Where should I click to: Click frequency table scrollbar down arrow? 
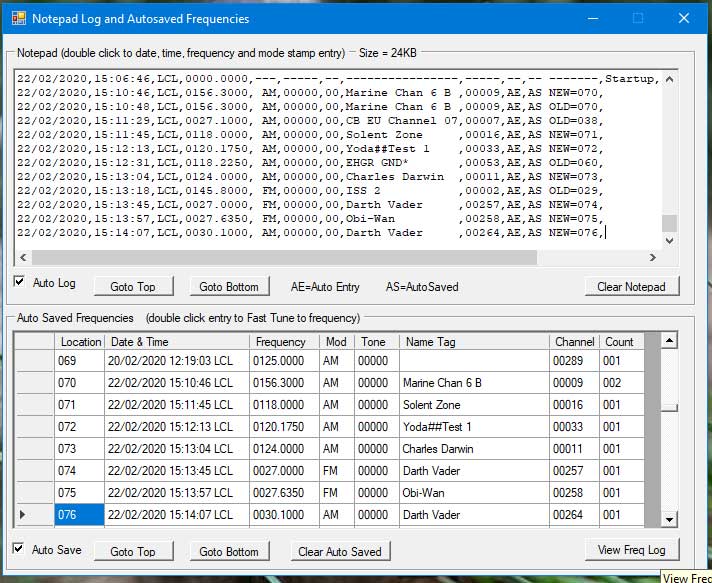coord(669,519)
